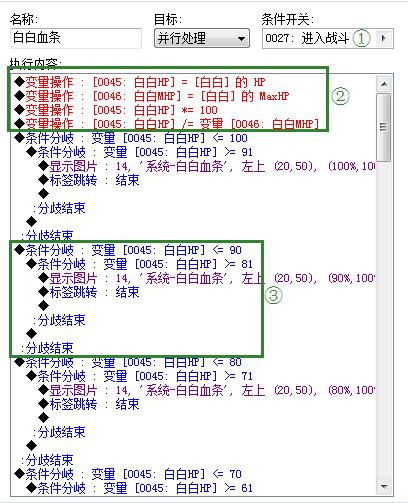Select line 条件分歧 变量 [0045: 白白HP] <= 100
The image size is (408, 503).
click(x=131, y=138)
